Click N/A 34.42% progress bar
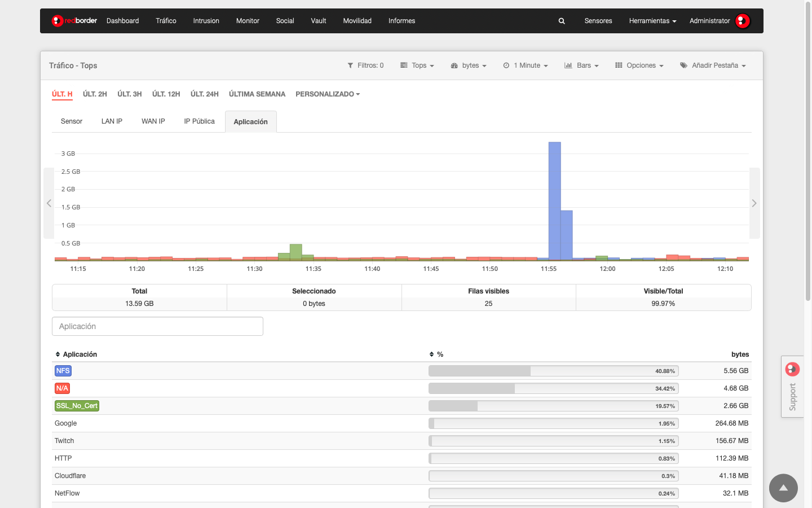 (x=554, y=388)
